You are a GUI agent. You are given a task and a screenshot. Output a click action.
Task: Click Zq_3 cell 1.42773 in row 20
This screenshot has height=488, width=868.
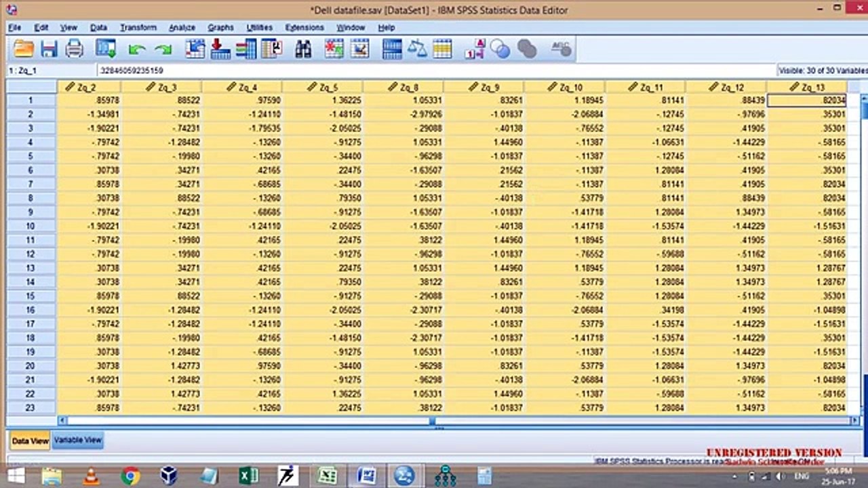[x=161, y=365]
